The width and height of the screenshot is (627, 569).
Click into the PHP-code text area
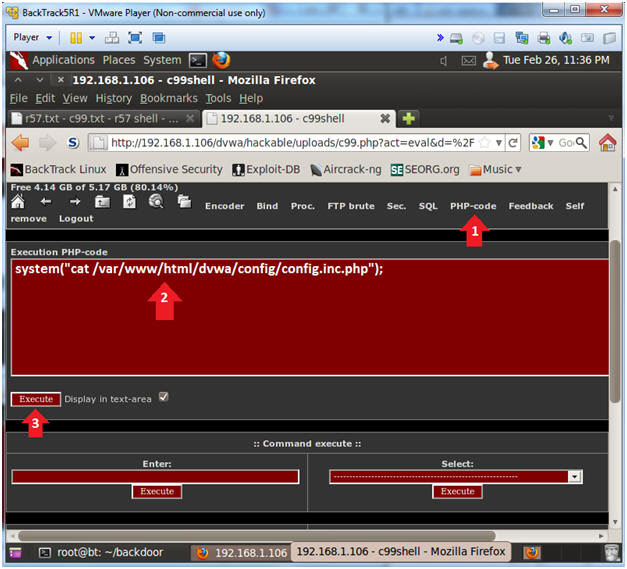pyautogui.click(x=310, y=317)
